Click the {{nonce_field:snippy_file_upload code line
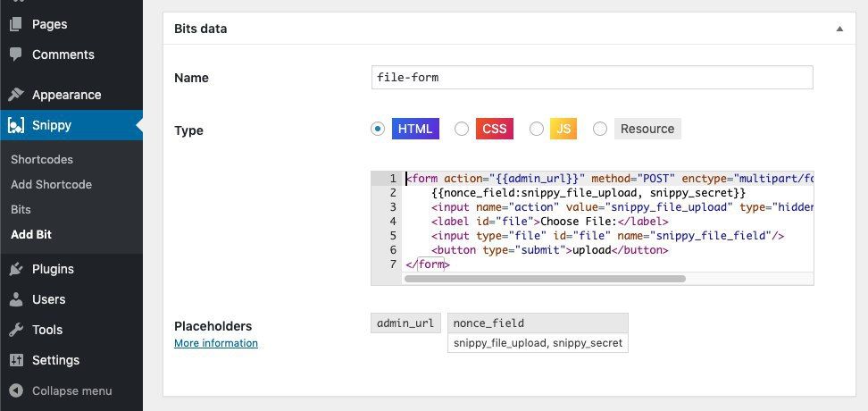This screenshot has width=868, height=411. click(x=588, y=193)
